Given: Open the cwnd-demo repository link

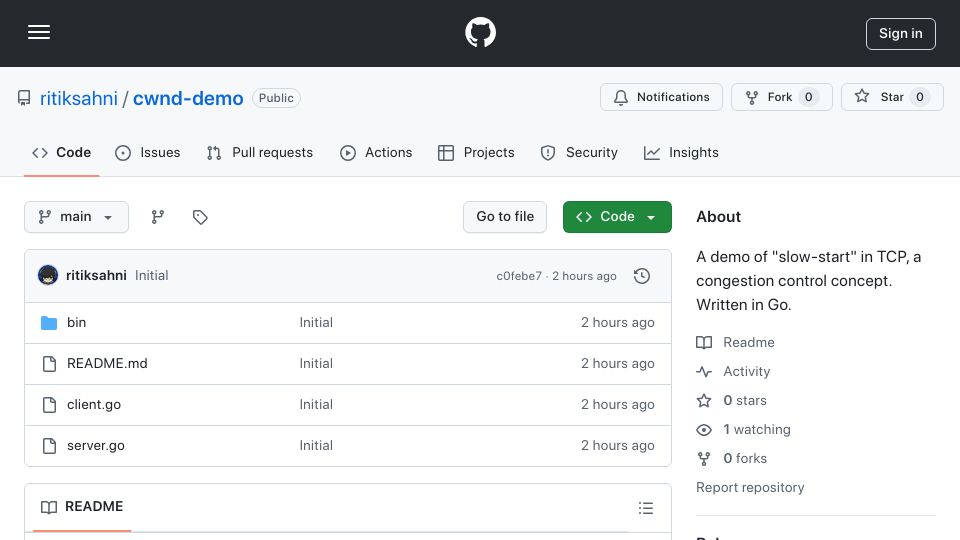Looking at the screenshot, I should [188, 98].
